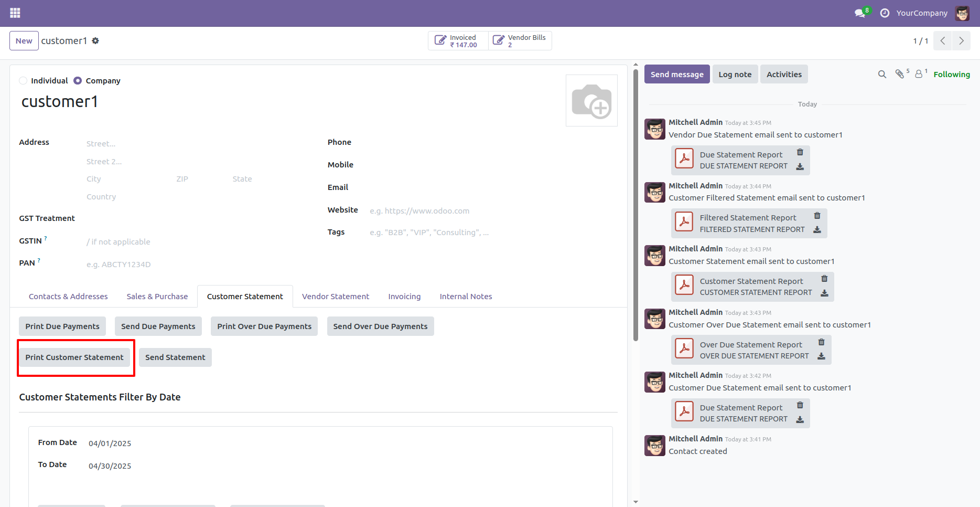Switch to the Vendor Statement tab

(x=335, y=296)
